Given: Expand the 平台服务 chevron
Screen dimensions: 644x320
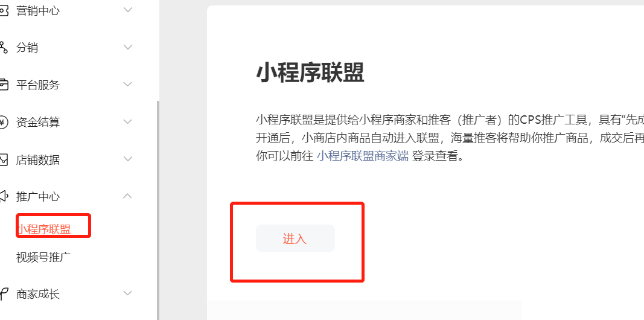Looking at the screenshot, I should coord(128,84).
